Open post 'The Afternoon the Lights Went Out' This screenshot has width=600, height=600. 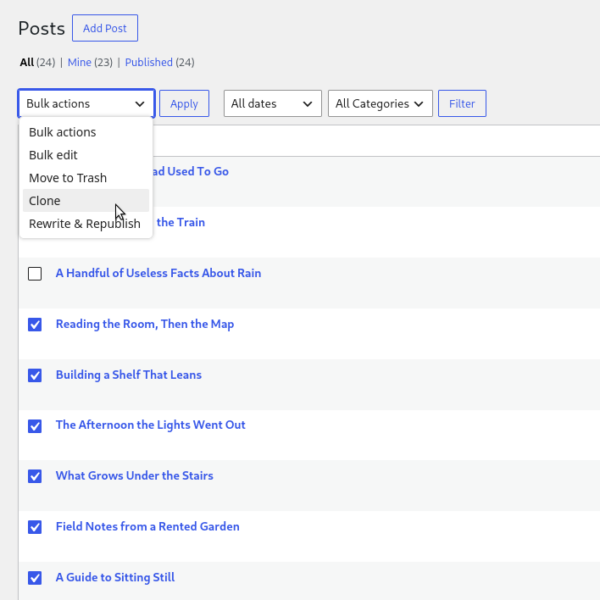click(150, 425)
